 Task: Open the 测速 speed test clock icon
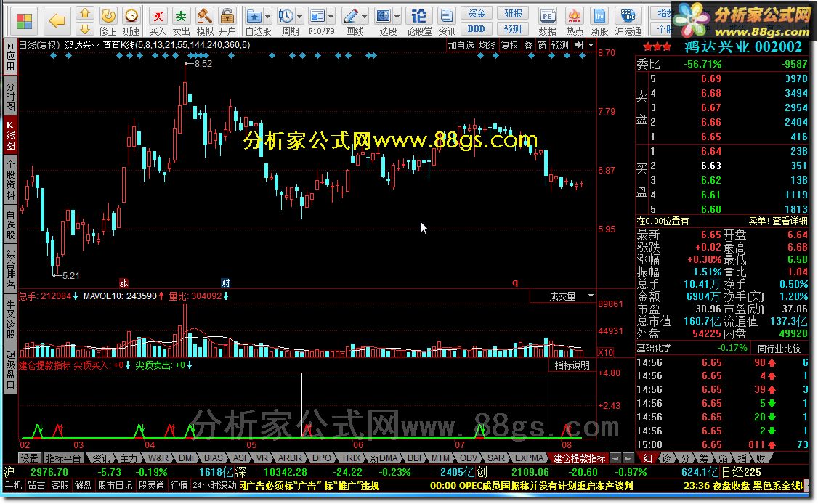pyautogui.click(x=131, y=16)
